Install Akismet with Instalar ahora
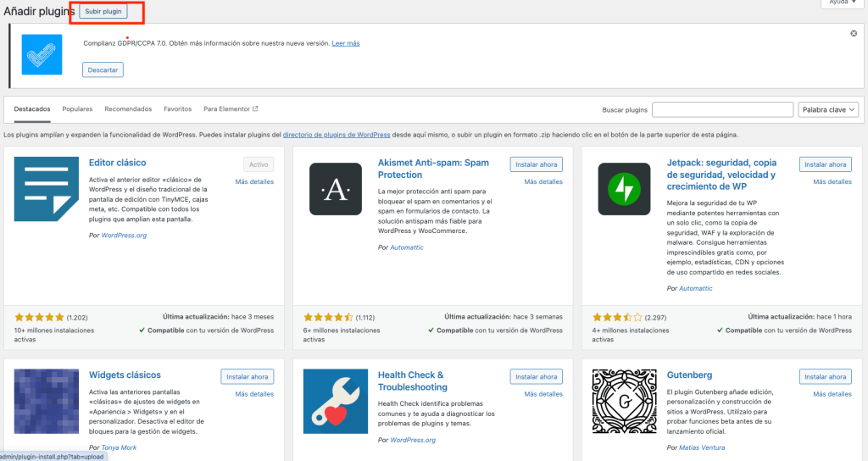The height and width of the screenshot is (461, 868). pyautogui.click(x=537, y=164)
